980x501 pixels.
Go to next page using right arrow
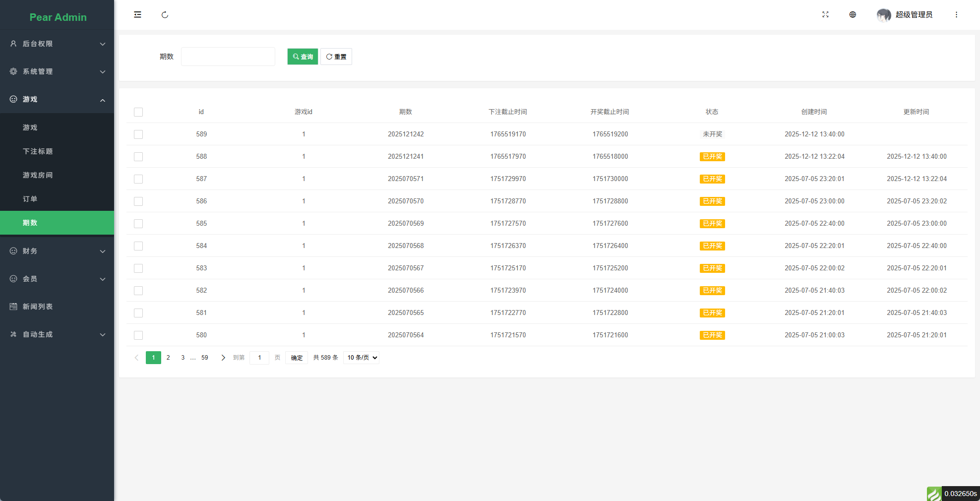tap(223, 358)
